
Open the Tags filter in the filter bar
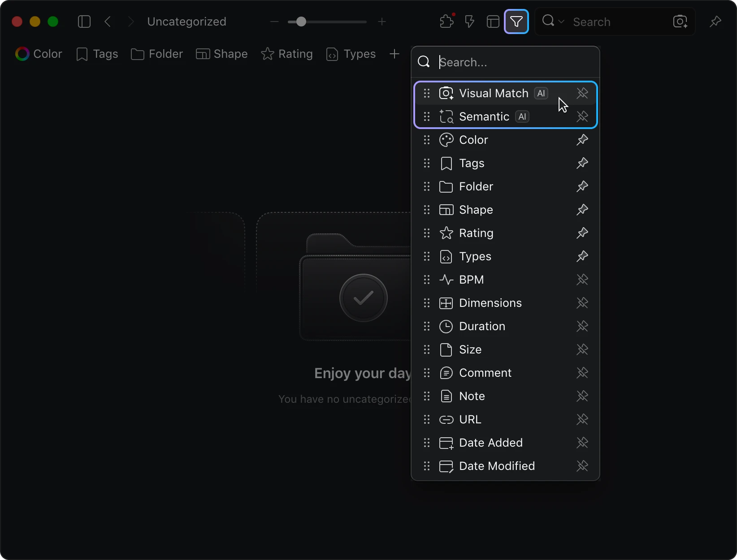[97, 54]
